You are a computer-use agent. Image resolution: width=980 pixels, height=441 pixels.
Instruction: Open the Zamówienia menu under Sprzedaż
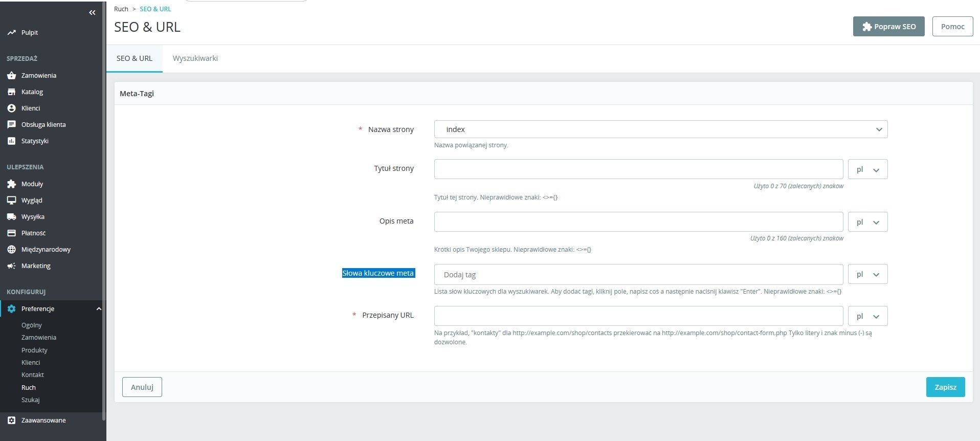(x=39, y=75)
